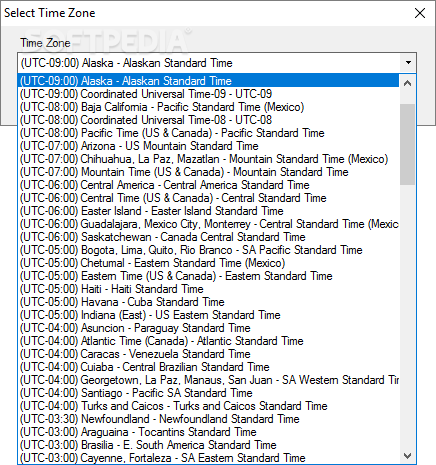
Task: Close the Select Time Zone dialog
Action: [420, 13]
